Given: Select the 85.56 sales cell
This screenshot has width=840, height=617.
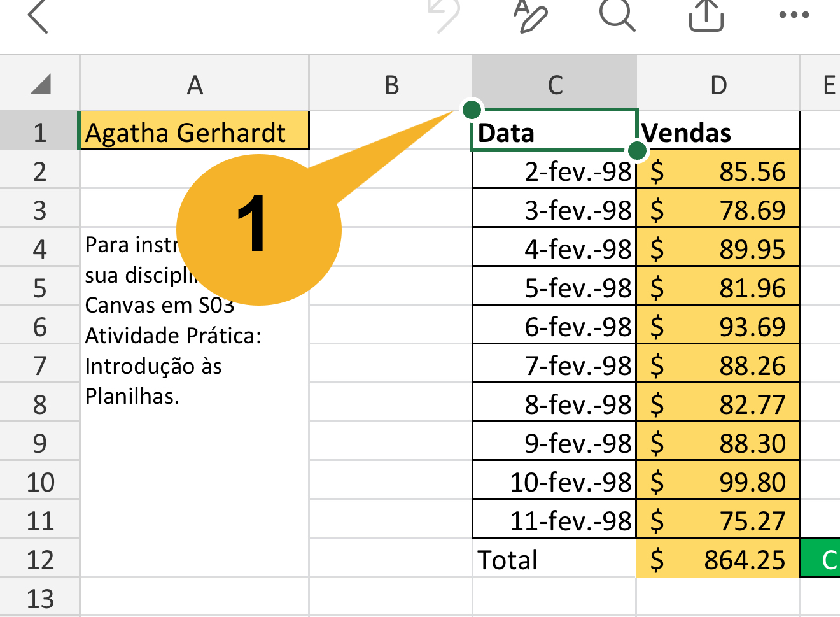Looking at the screenshot, I should tap(718, 171).
